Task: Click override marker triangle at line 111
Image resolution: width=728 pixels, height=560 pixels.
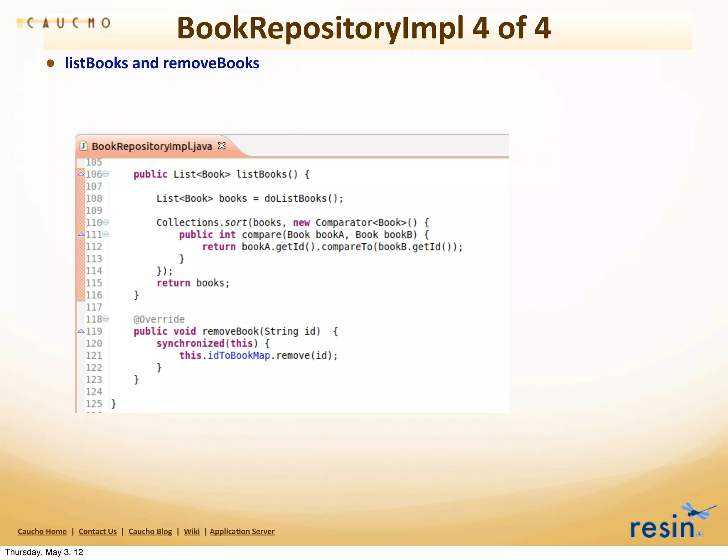Action: click(81, 235)
